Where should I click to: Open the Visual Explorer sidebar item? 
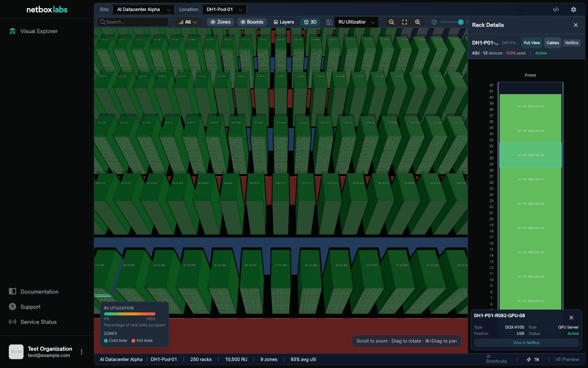click(x=34, y=31)
